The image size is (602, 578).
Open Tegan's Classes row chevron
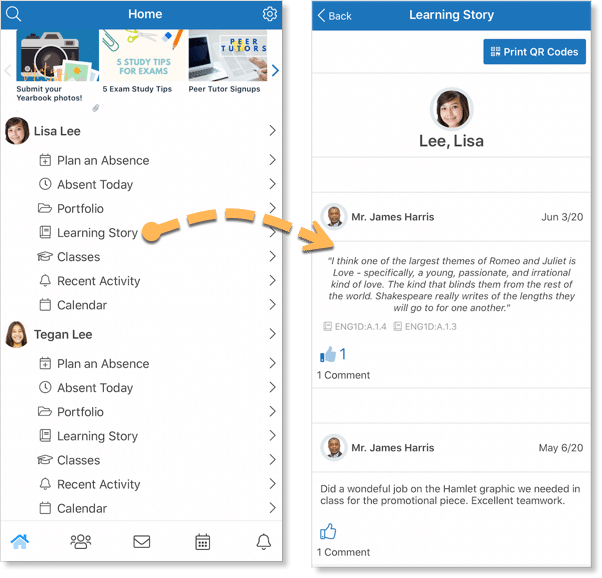click(x=272, y=459)
